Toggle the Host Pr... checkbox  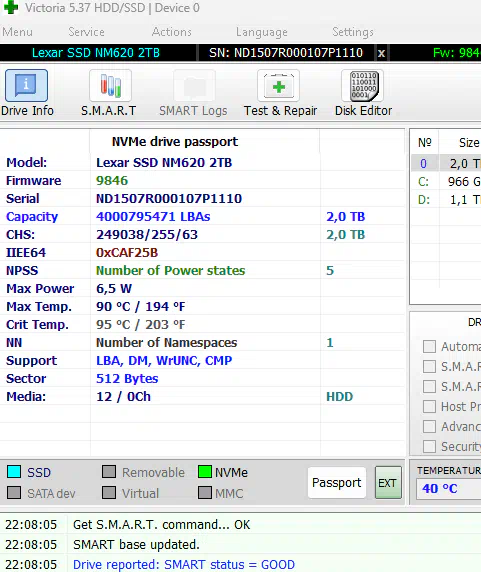429,406
